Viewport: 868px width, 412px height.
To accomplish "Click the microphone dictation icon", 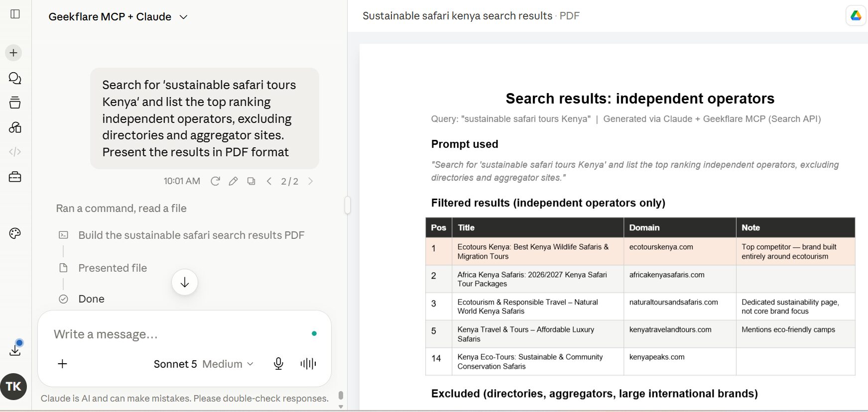I will coord(278,364).
